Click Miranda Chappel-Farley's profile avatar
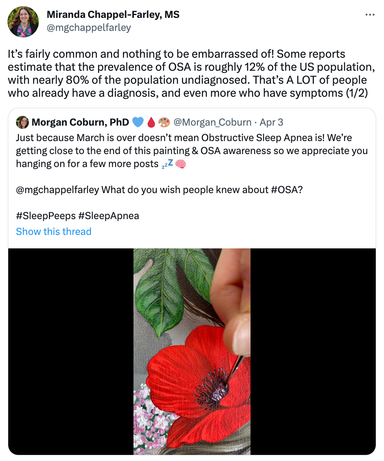384x461 pixels. pos(23,22)
